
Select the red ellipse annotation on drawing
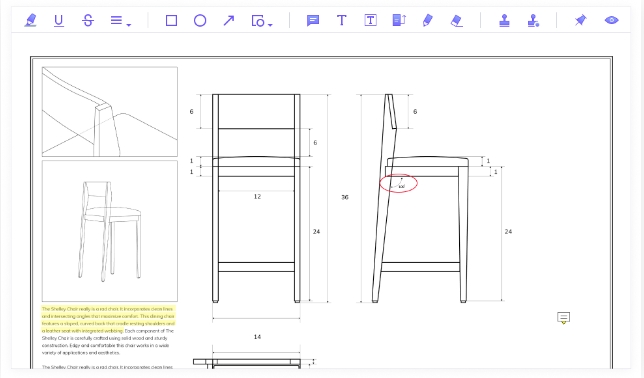[398, 183]
